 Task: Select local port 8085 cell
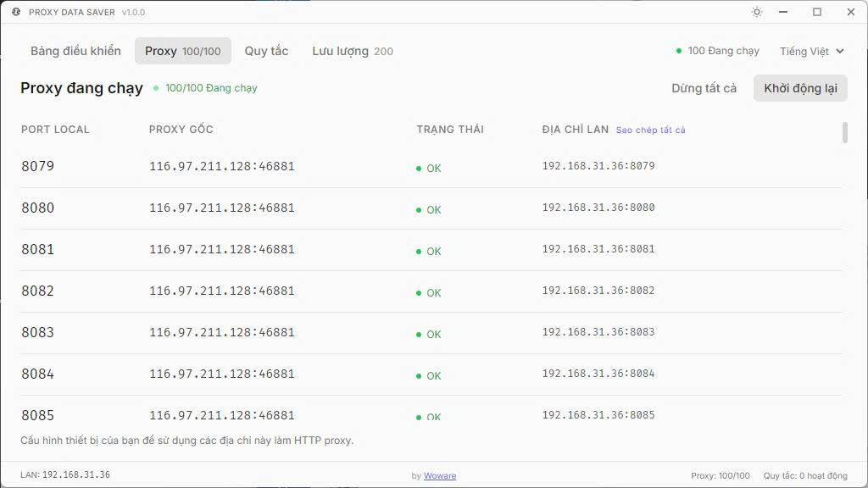click(37, 415)
